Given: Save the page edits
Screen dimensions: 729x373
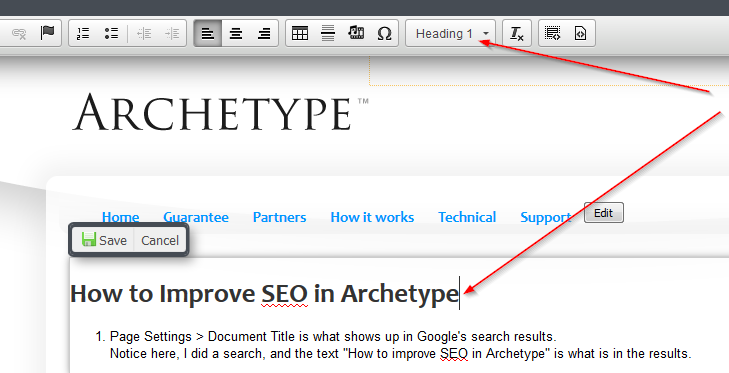Looking at the screenshot, I should pos(104,240).
